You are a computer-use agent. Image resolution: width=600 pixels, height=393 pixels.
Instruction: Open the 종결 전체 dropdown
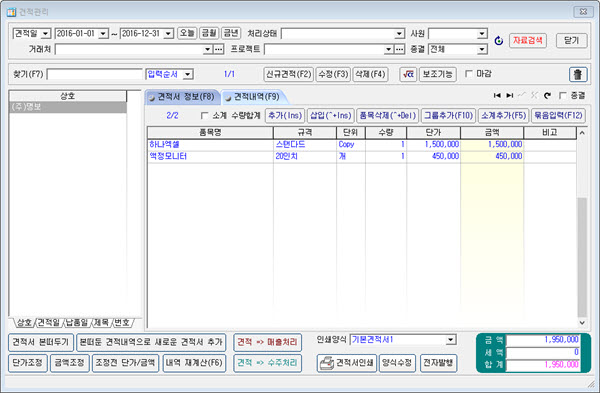pos(482,49)
